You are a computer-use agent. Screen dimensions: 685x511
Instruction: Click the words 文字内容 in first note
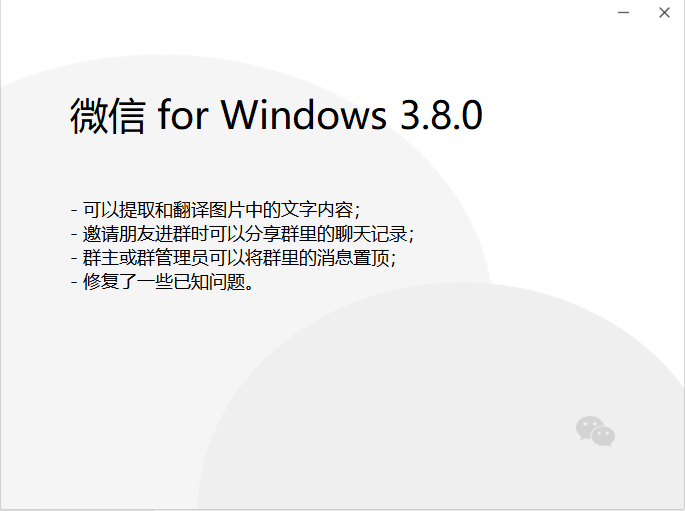(x=317, y=210)
